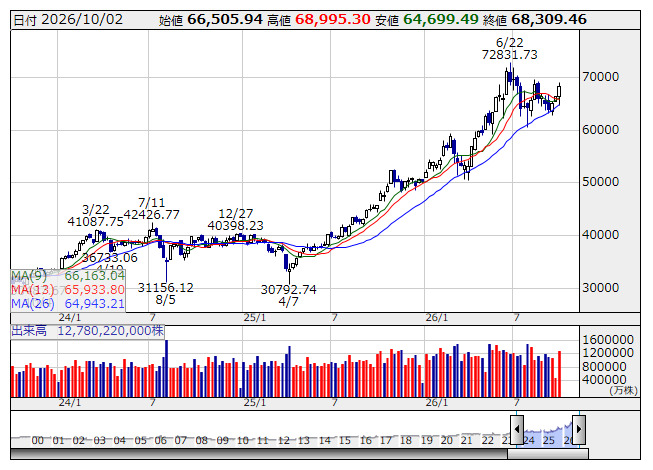This screenshot has width=653, height=470.
Task: Click the (万株) unit label
Action: [623, 390]
